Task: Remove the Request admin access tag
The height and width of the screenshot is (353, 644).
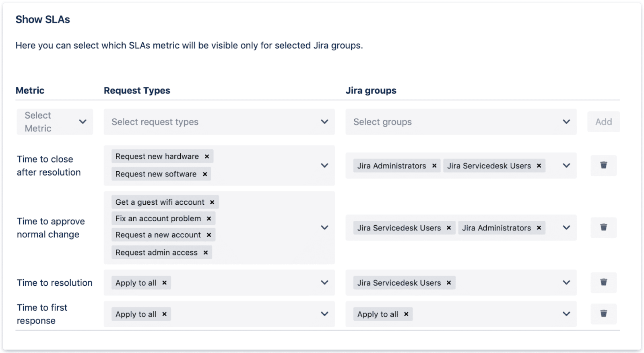Action: pos(206,253)
